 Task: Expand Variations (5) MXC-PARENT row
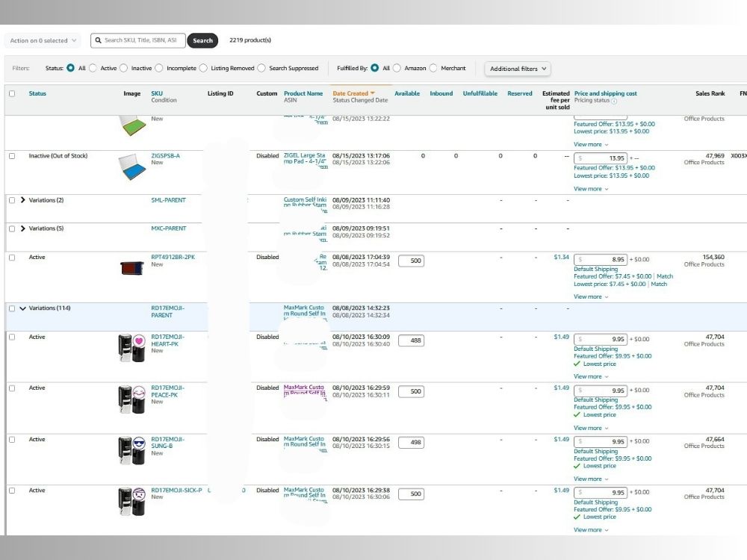pyautogui.click(x=23, y=228)
